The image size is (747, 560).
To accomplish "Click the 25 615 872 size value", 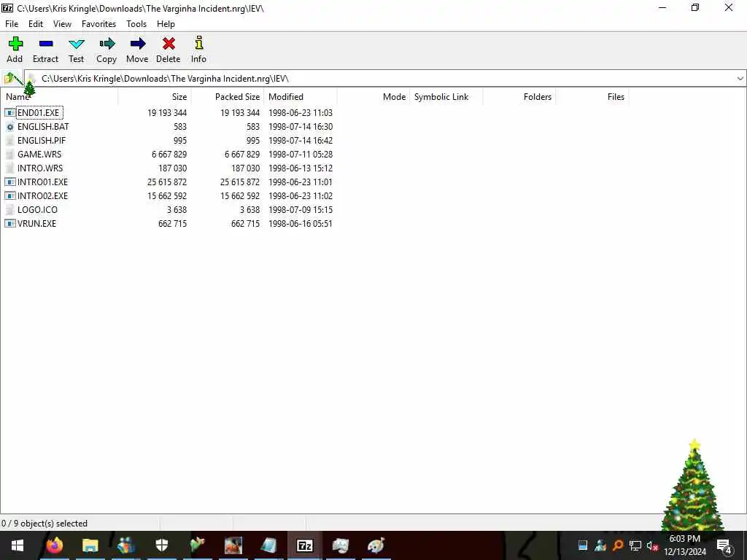I will pos(167,182).
